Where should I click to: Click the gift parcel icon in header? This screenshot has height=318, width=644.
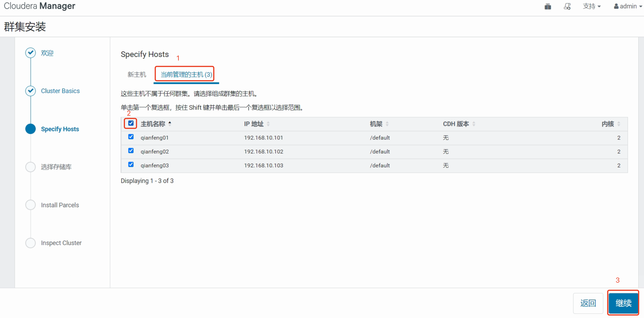pos(548,6)
